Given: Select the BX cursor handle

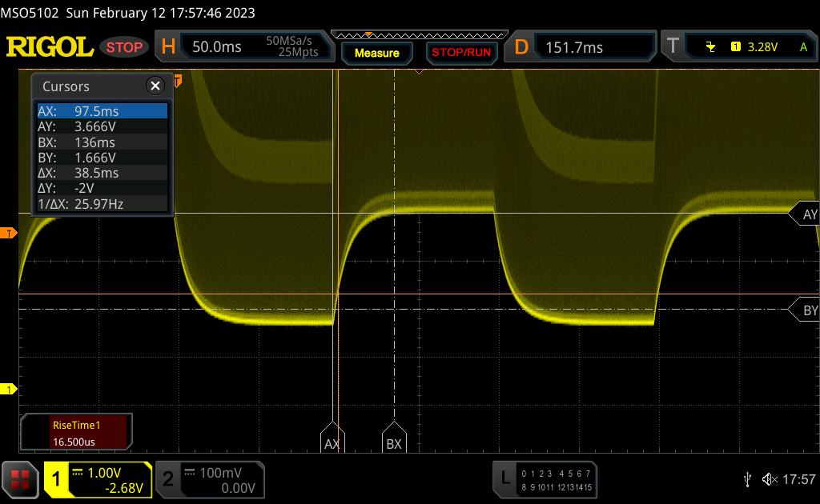Looking at the screenshot, I should pyautogui.click(x=394, y=437).
